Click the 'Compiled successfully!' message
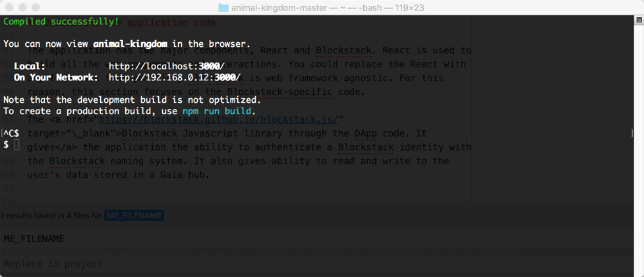This screenshot has height=277, width=644. pos(61,22)
